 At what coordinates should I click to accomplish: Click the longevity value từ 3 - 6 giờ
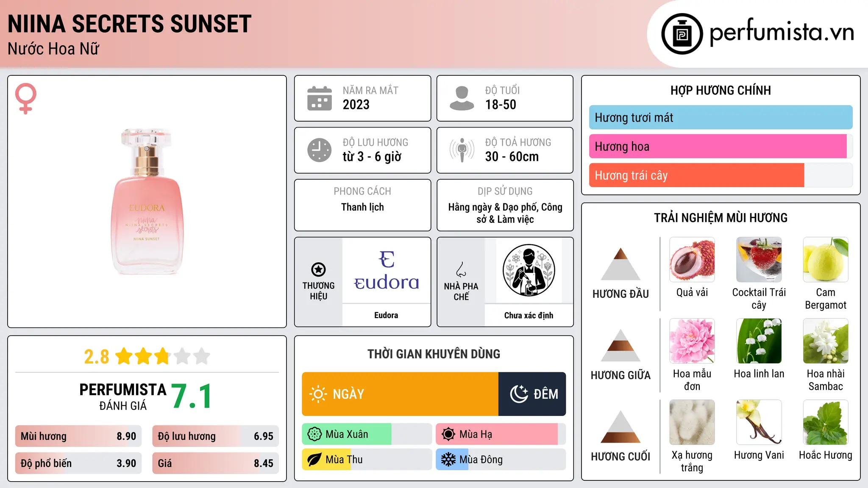click(x=372, y=157)
